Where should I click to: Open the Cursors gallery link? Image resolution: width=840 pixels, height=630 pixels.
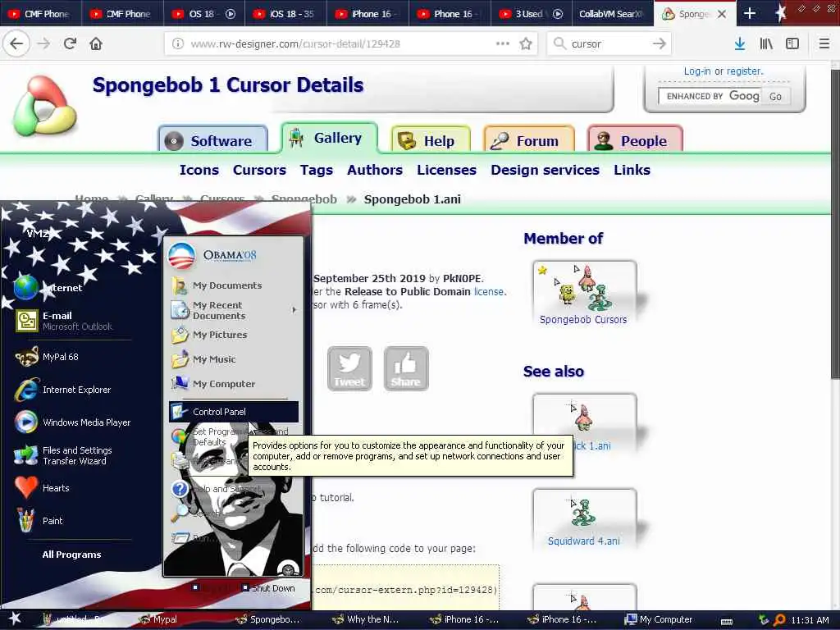[259, 170]
